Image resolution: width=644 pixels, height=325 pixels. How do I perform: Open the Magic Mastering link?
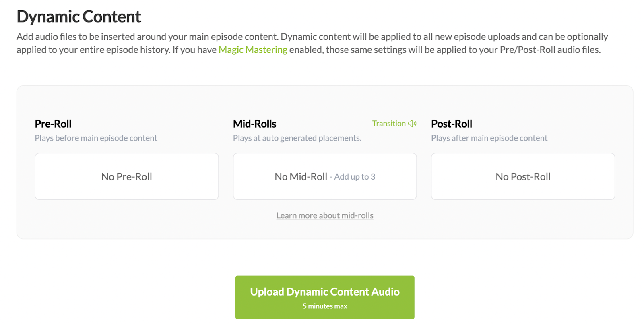click(253, 50)
